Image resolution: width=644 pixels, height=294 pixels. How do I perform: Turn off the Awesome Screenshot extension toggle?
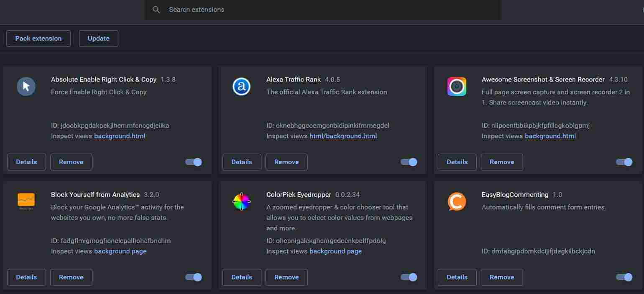click(x=624, y=162)
